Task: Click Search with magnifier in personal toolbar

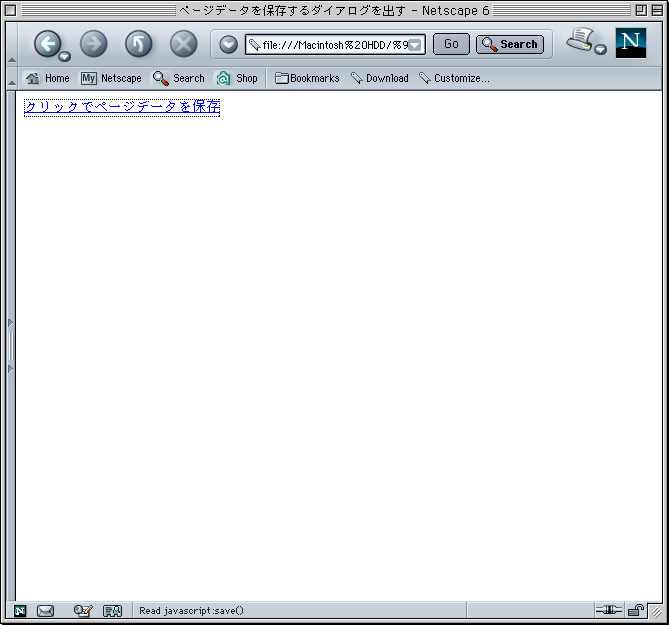Action: tap(179, 78)
